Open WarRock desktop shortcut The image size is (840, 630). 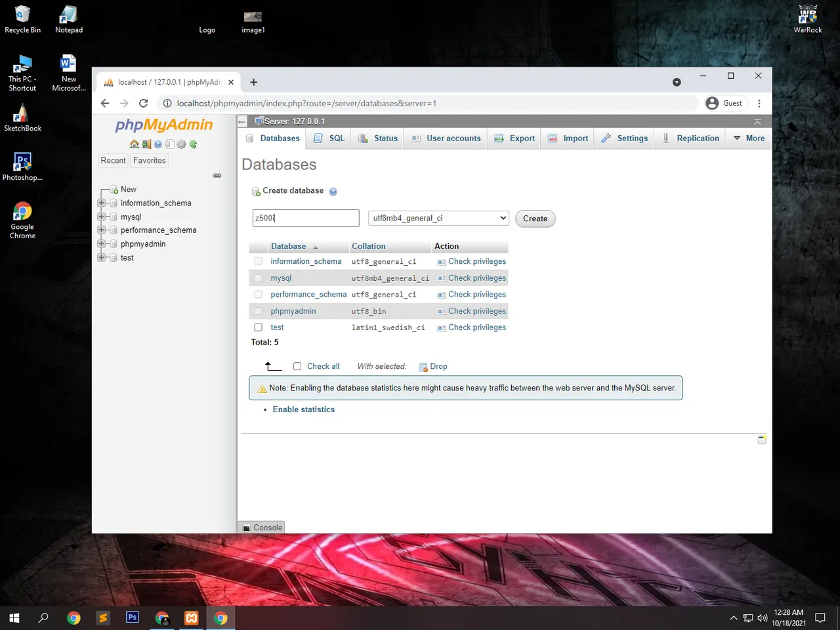pos(808,18)
